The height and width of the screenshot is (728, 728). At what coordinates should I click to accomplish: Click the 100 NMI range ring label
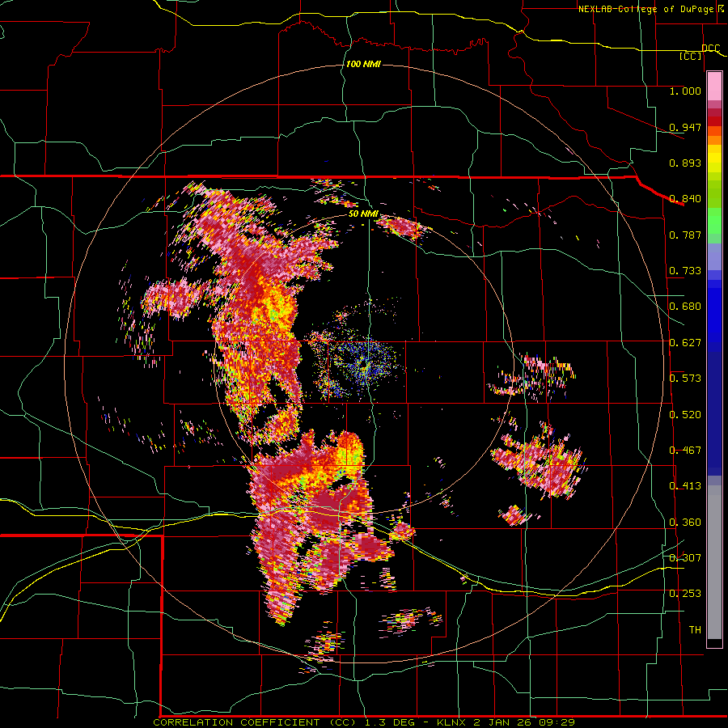click(x=363, y=64)
